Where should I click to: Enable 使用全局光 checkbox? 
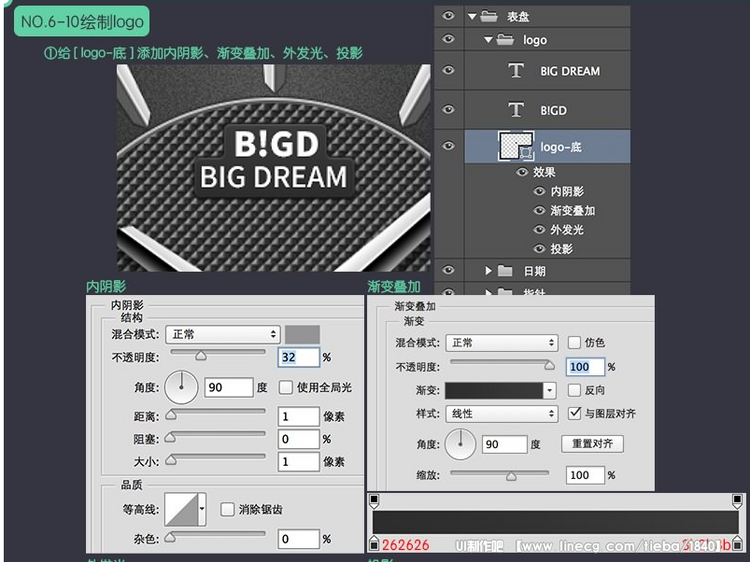(x=286, y=387)
